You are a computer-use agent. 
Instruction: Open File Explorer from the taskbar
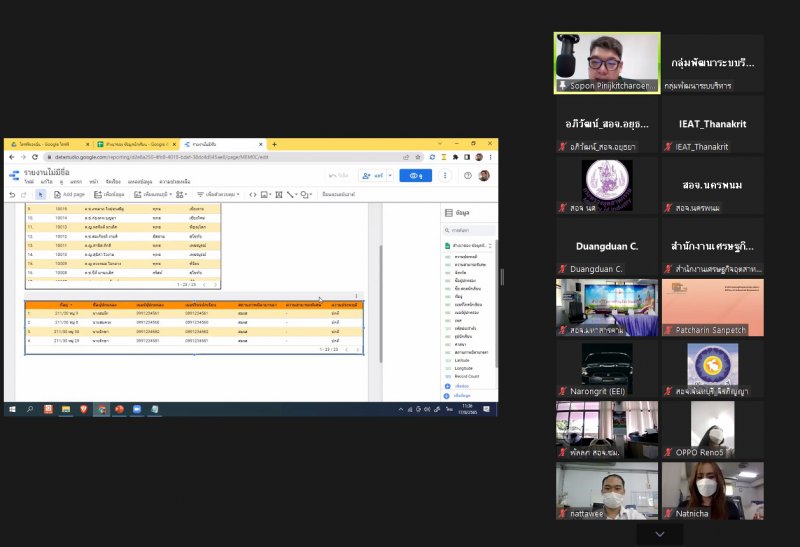tap(66, 409)
